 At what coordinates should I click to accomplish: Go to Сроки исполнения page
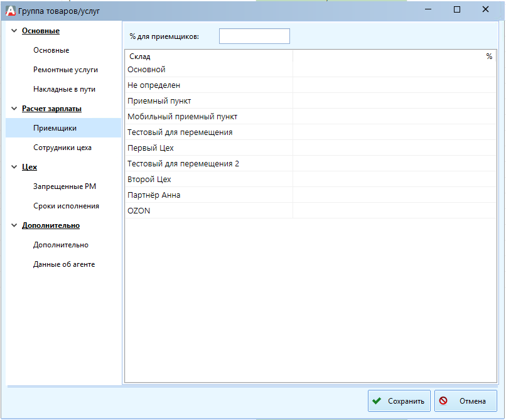[66, 206]
